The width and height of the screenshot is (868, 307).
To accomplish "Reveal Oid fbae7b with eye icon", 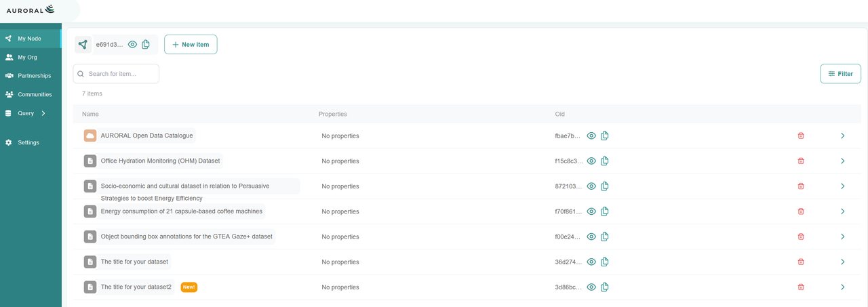I will coord(591,136).
